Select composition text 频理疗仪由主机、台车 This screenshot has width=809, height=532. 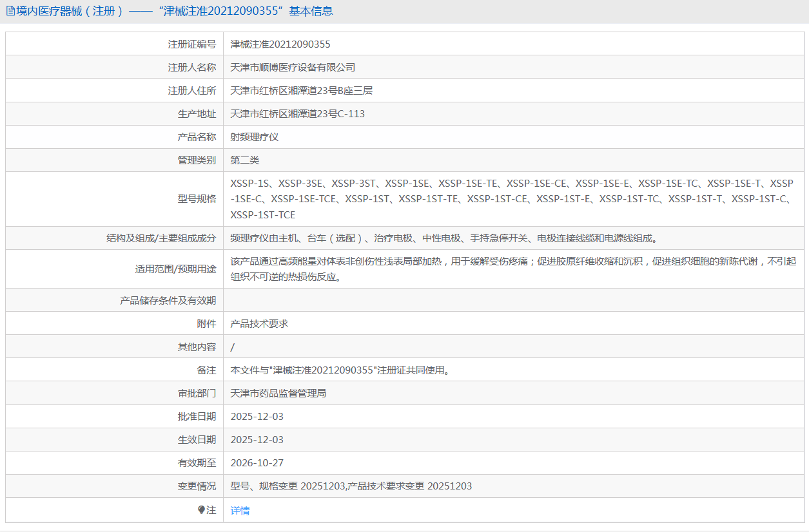445,238
